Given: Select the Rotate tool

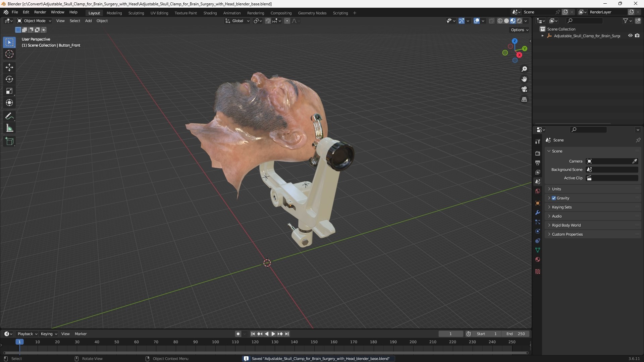Looking at the screenshot, I should [9, 79].
